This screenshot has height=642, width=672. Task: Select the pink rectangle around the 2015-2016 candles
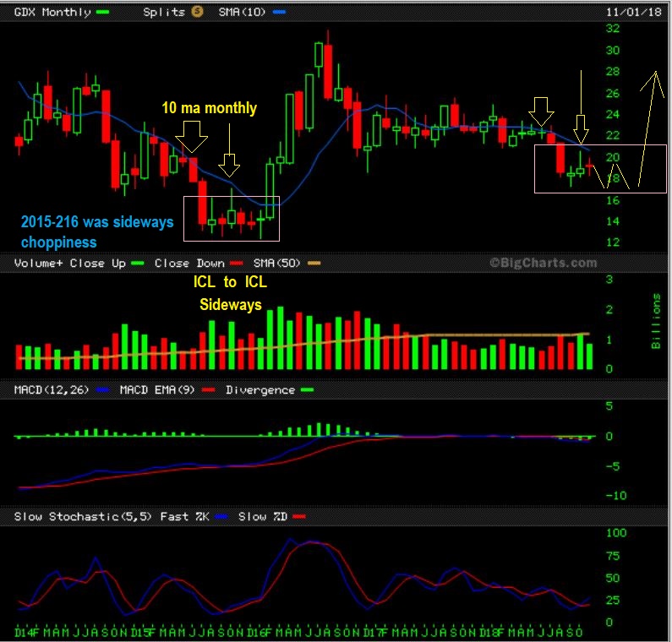coord(232,218)
